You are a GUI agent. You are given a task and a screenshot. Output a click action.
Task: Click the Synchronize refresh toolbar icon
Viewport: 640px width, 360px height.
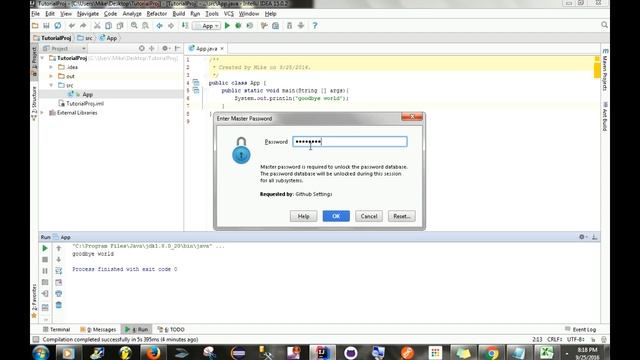pos(58,26)
